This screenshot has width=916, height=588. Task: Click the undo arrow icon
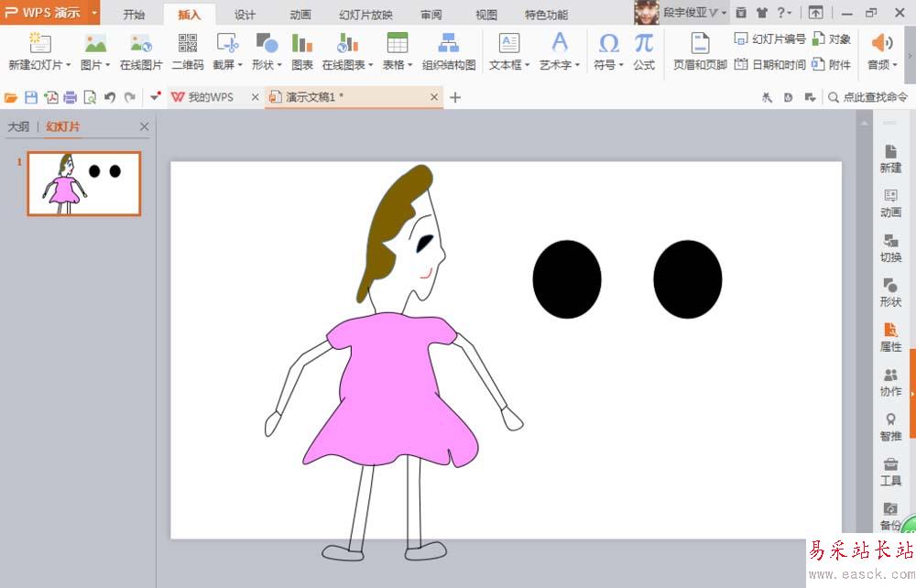tap(110, 97)
